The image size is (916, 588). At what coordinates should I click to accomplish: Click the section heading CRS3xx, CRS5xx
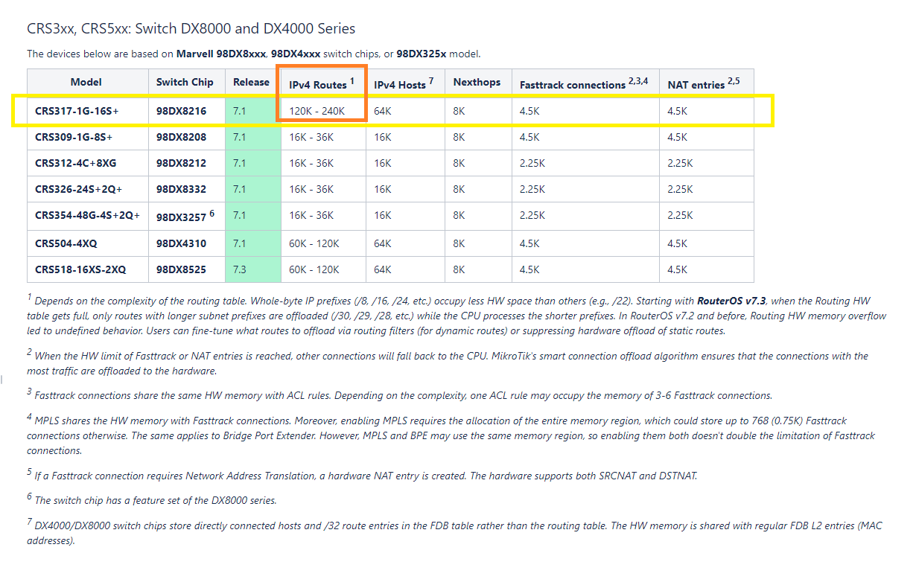click(191, 29)
